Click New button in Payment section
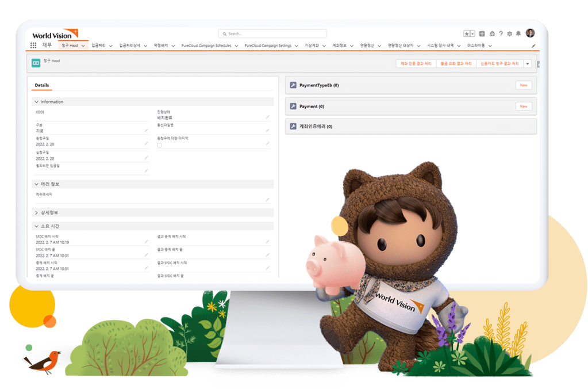The height and width of the screenshot is (389, 588). click(x=523, y=106)
